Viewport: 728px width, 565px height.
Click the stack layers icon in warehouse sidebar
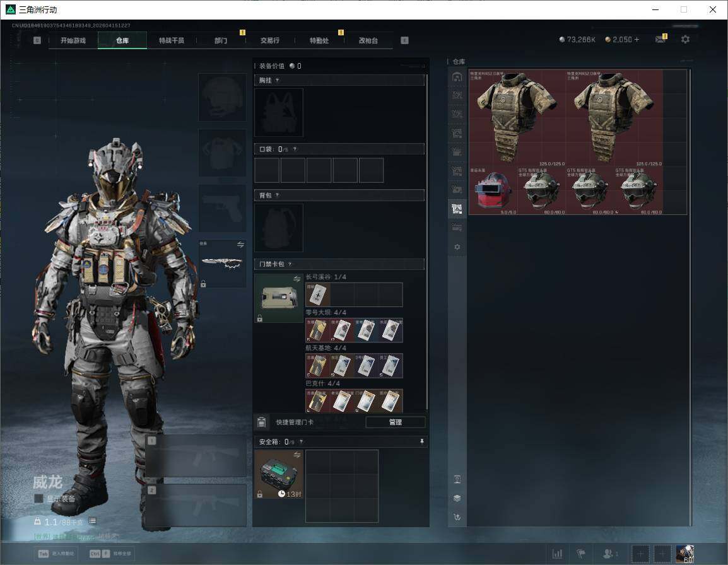457,498
